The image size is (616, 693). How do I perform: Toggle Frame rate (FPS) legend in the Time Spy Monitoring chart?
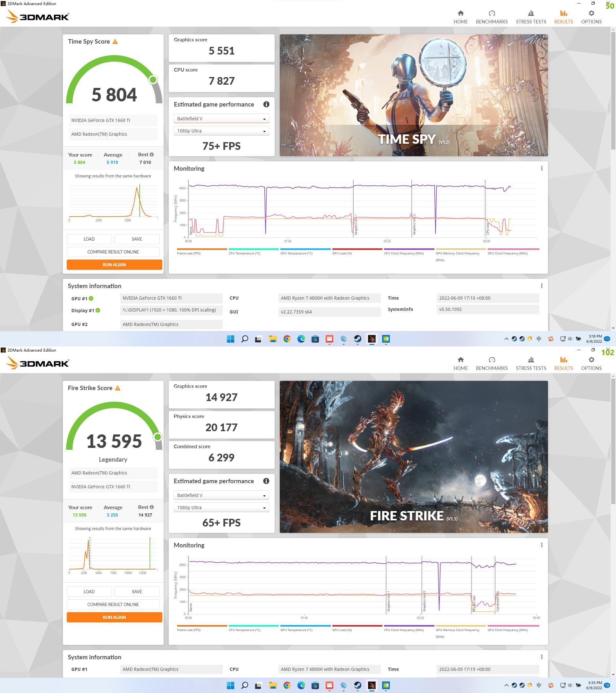pos(202,252)
